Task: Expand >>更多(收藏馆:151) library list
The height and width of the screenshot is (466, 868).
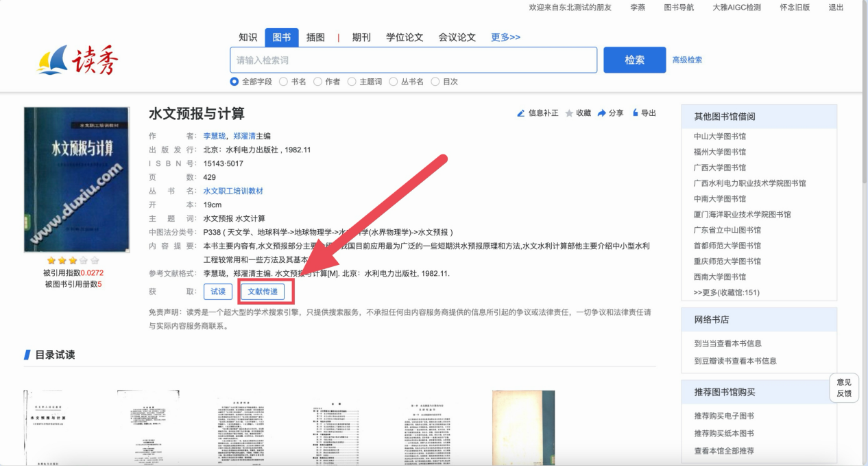Action: 726,292
